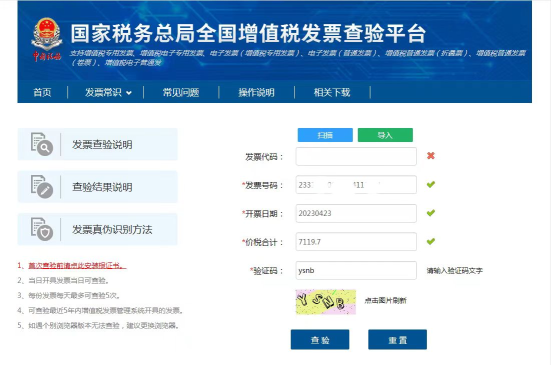
Task: Open 操作说明 navigation item
Action: (x=256, y=92)
